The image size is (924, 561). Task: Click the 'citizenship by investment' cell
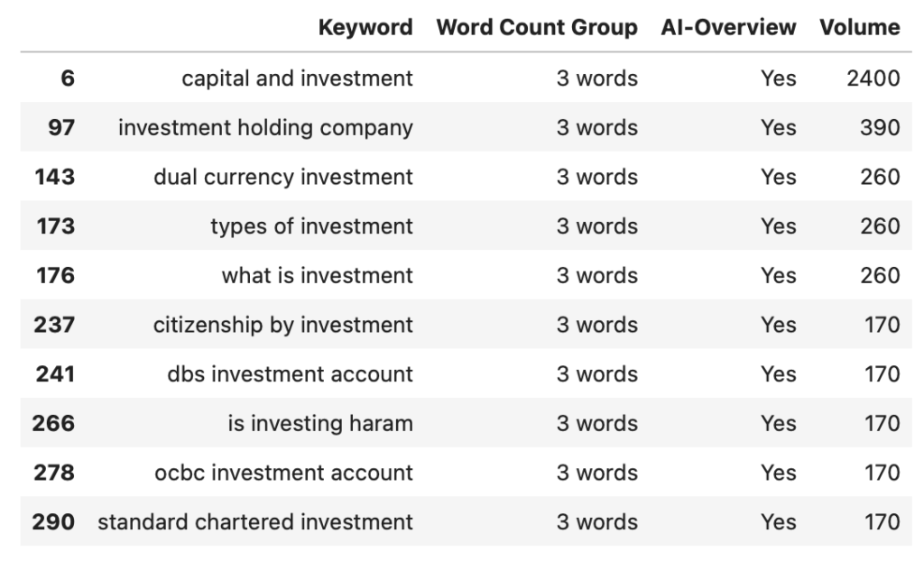point(282,325)
